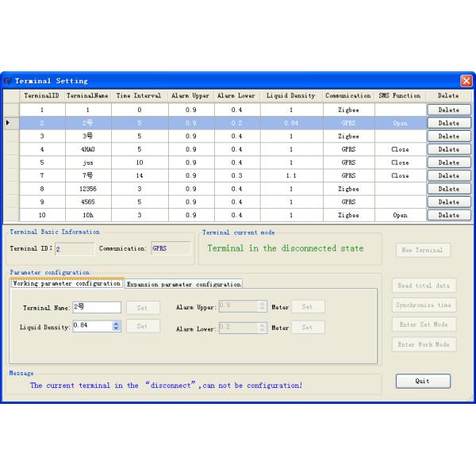Switch to Expansion parameter configuration tab
This screenshot has width=476, height=476.
[x=183, y=283]
